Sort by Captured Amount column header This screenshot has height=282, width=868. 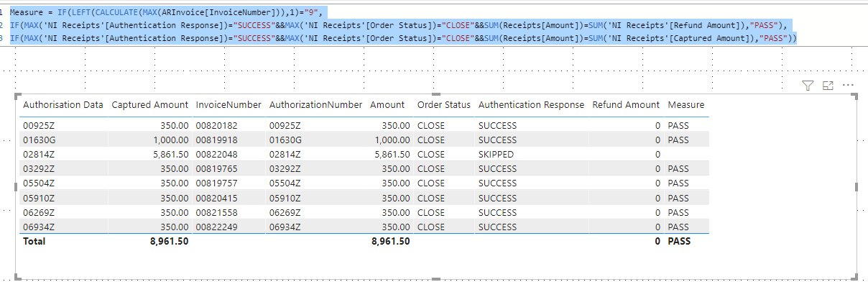[150, 105]
